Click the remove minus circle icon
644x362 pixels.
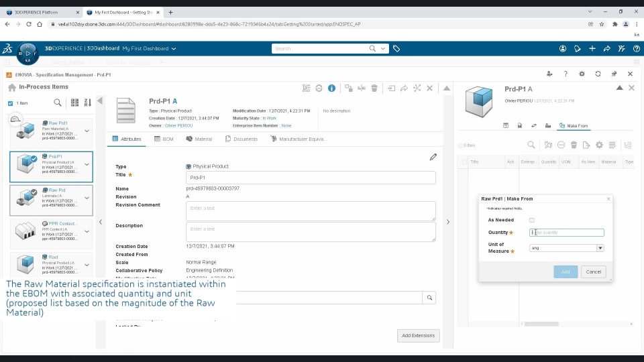tap(561, 145)
